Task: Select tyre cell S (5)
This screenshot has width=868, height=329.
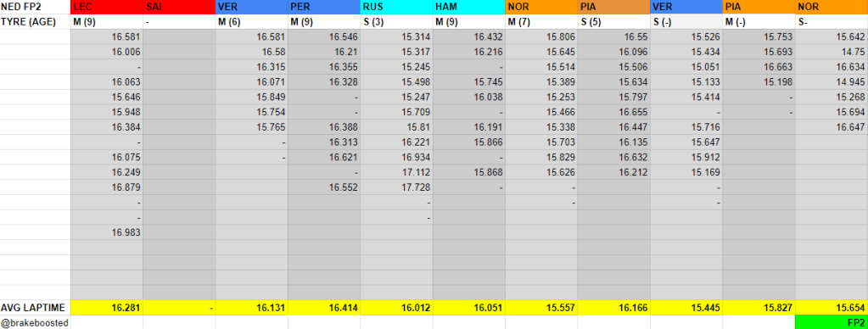Action: (614, 22)
